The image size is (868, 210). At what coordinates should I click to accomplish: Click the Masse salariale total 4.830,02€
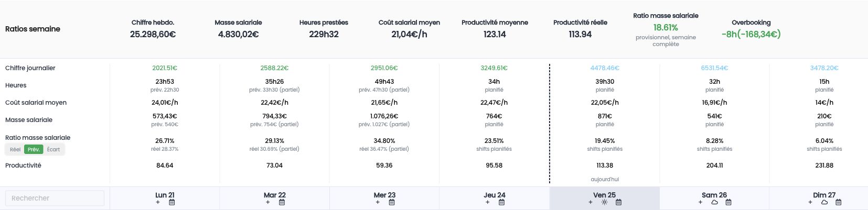click(x=238, y=34)
